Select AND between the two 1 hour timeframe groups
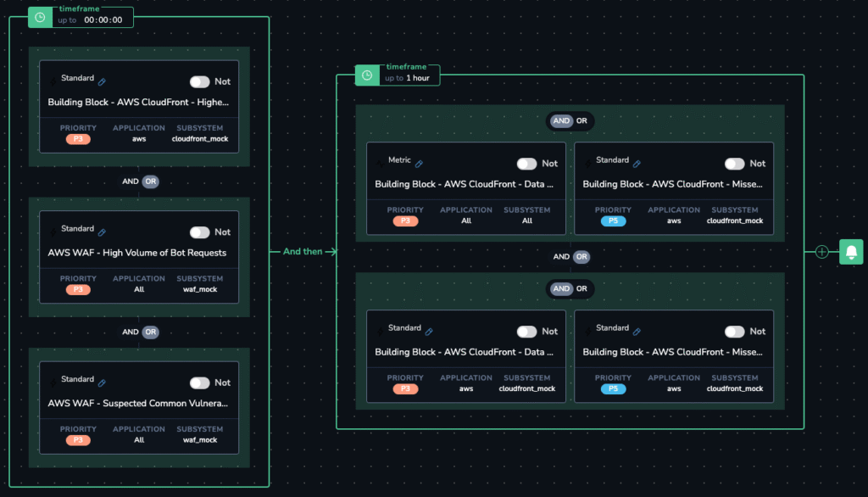Screen dimensions: 868x497 [561, 257]
